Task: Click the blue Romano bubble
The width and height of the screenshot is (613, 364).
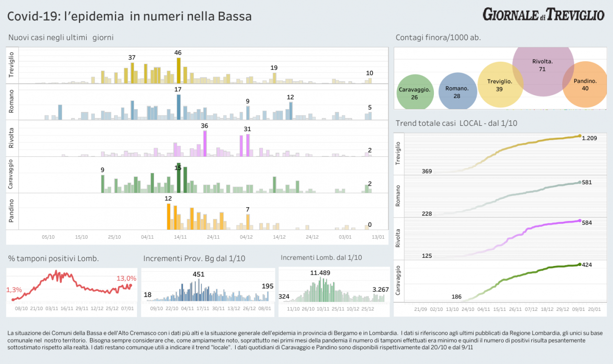Action: [457, 92]
